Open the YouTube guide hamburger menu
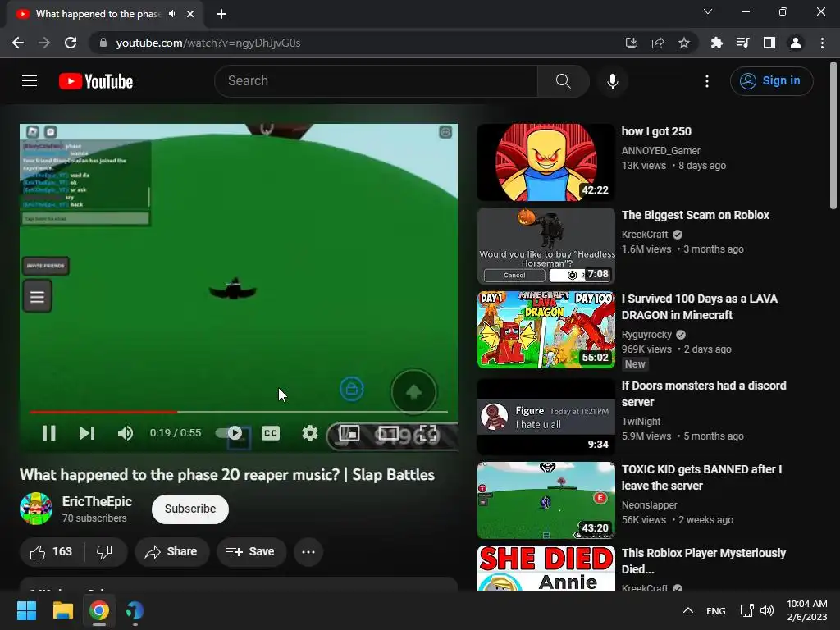This screenshot has height=630, width=840. (30, 81)
